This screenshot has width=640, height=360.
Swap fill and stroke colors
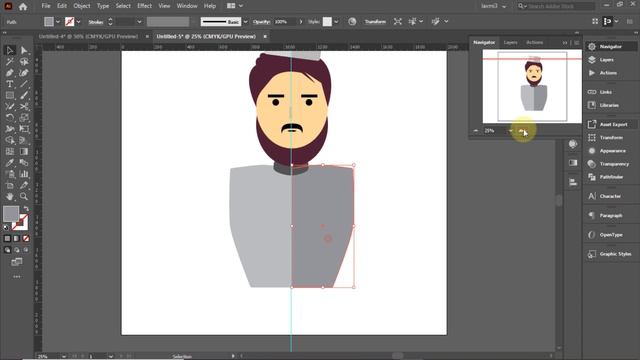(x=26, y=209)
